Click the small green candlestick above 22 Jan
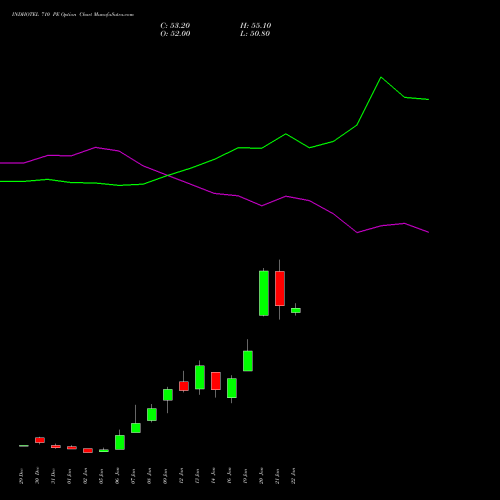Image resolution: width=500 pixels, height=500 pixels. click(x=296, y=310)
